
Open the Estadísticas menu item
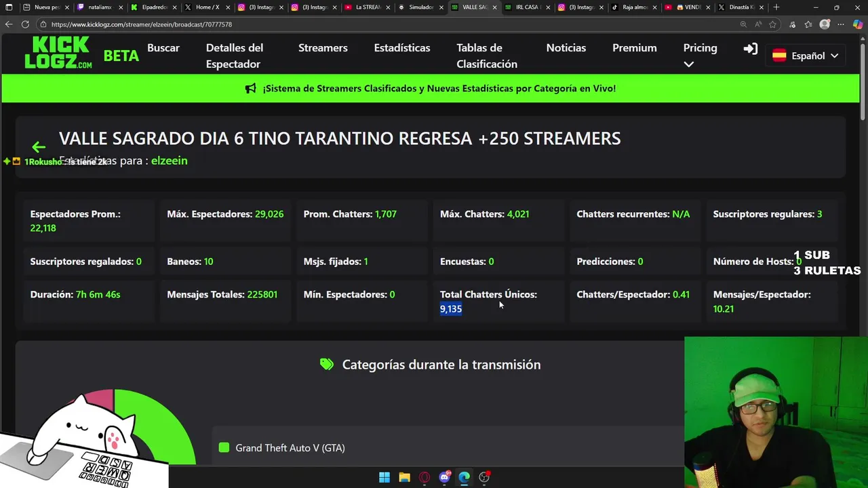pyautogui.click(x=402, y=48)
